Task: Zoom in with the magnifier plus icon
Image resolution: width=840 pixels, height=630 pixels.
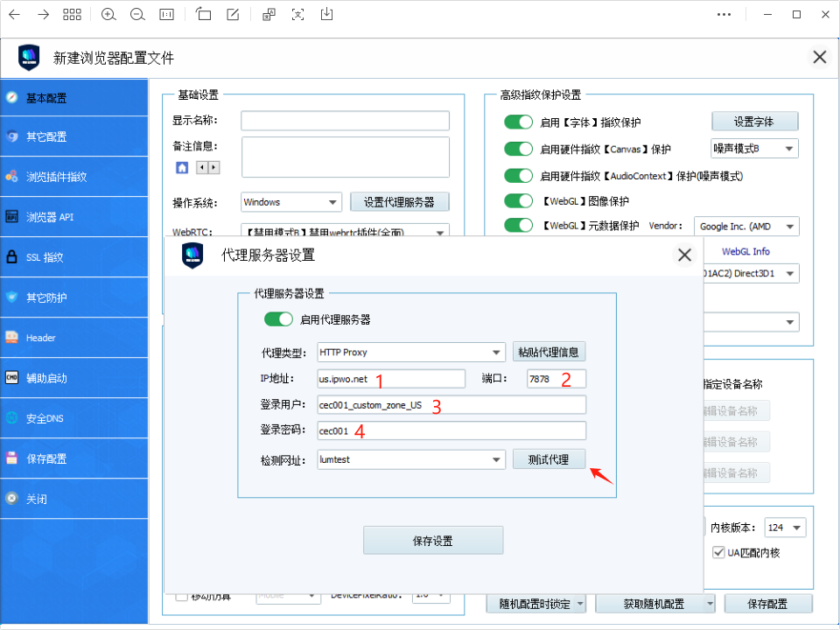Action: pos(108,15)
